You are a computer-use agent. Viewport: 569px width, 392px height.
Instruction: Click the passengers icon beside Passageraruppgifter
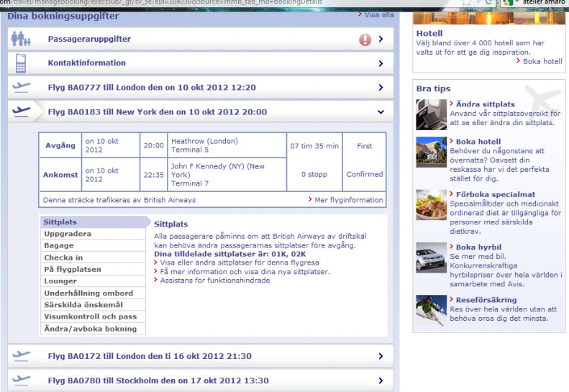(x=21, y=39)
